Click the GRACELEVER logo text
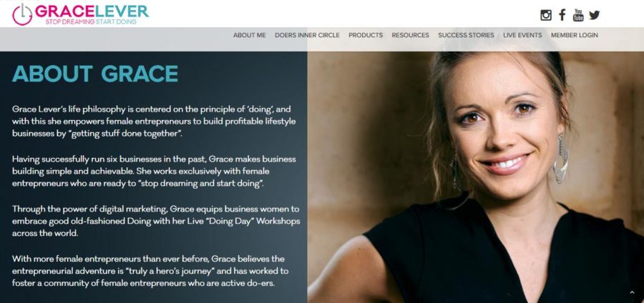 92,11
